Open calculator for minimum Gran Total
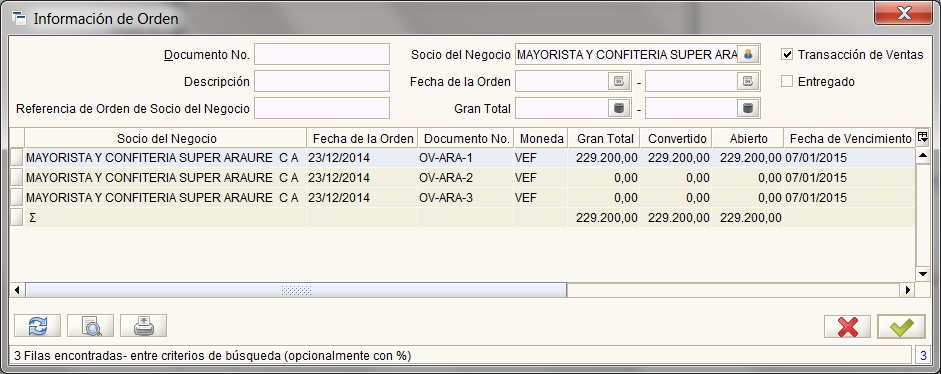 (x=619, y=108)
